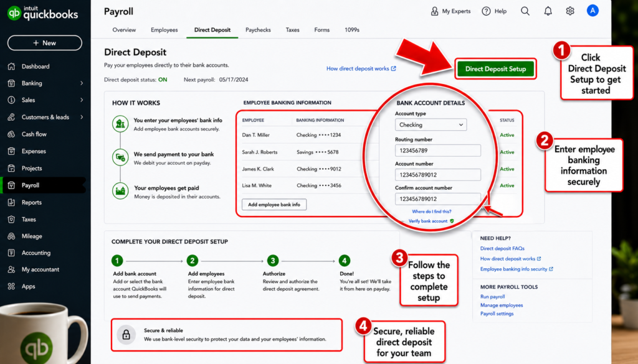This screenshot has width=638, height=364.
Task: Expand the Sales sidebar chevron
Action: click(x=82, y=100)
